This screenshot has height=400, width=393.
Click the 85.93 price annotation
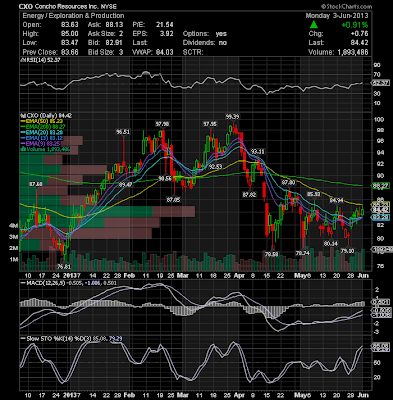313,194
